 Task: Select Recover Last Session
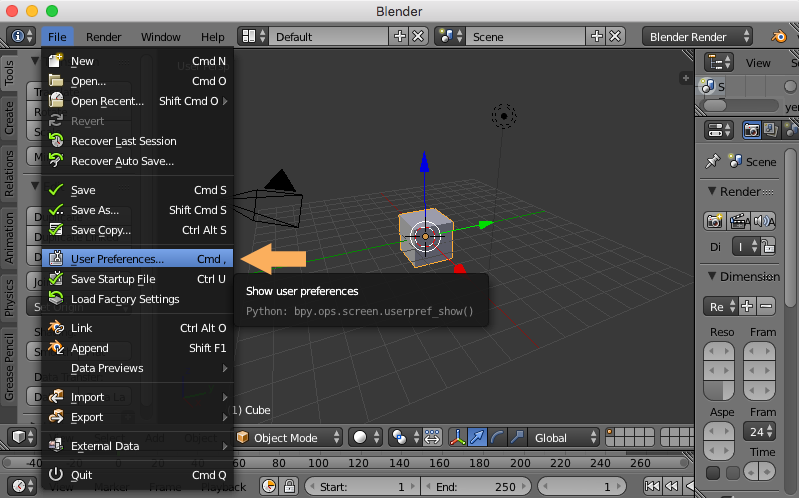[138, 141]
